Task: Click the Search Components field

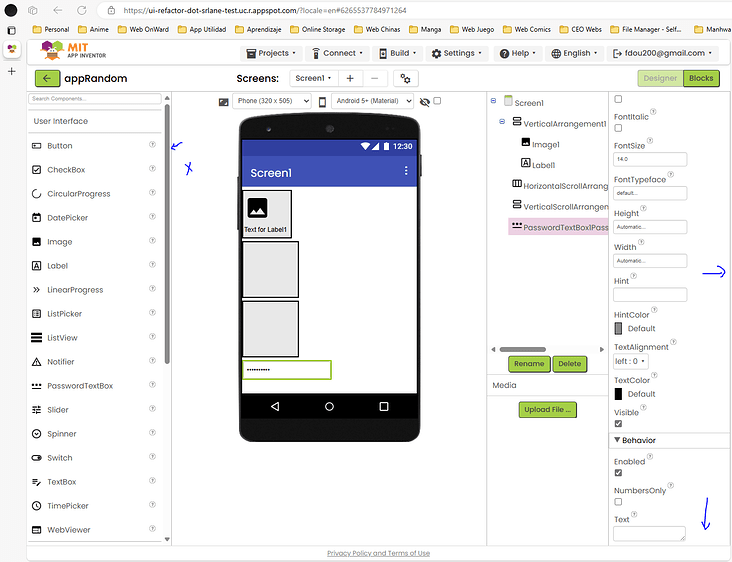Action: pos(95,99)
